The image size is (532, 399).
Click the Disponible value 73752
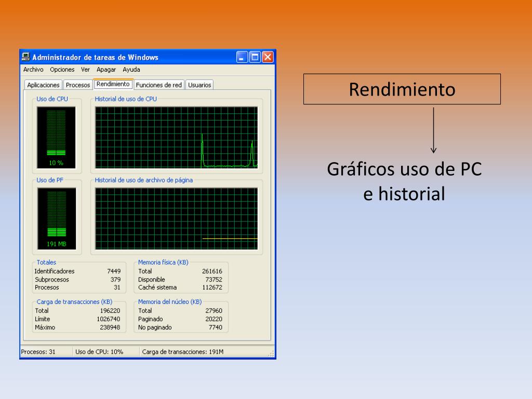(x=214, y=280)
